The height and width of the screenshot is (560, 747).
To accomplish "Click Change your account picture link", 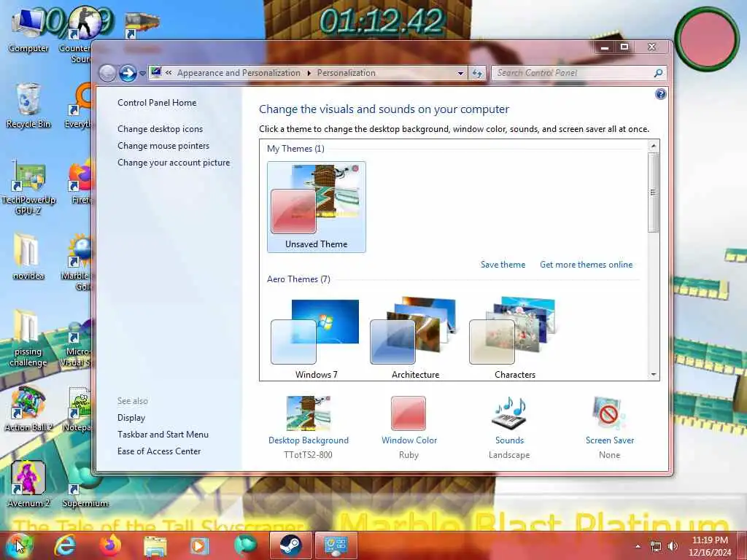I will point(174,163).
